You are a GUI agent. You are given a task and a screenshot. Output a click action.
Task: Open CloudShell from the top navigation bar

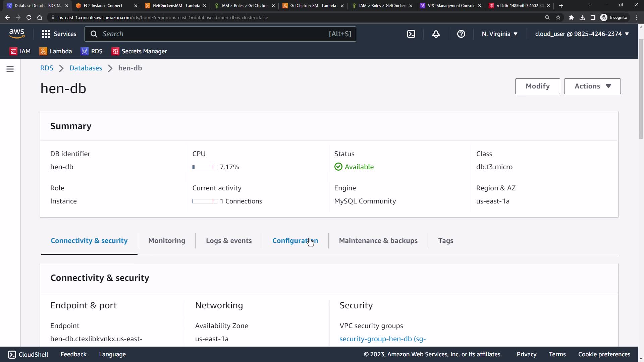pyautogui.click(x=411, y=34)
